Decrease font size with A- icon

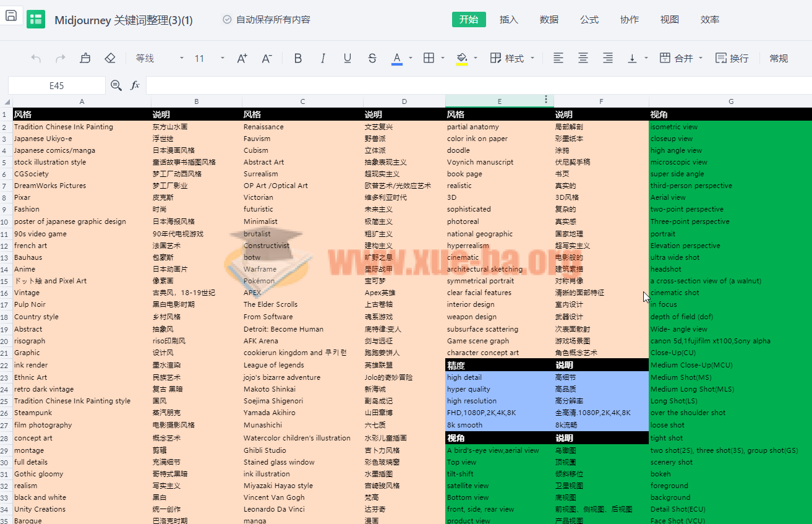267,58
